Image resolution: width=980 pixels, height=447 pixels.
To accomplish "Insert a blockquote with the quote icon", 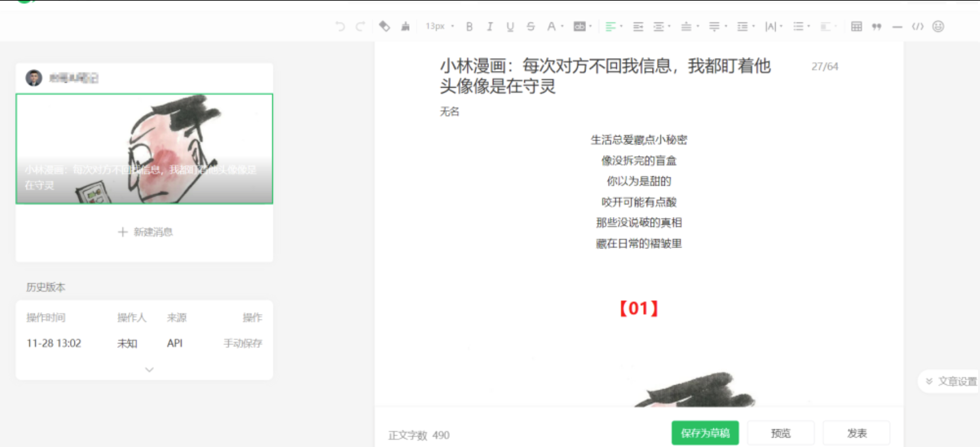I will tap(877, 26).
